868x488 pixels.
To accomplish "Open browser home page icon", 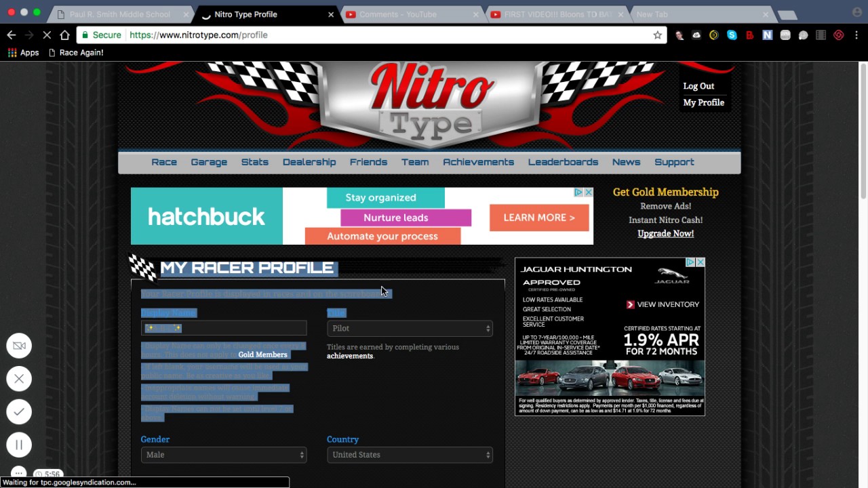I will (x=64, y=35).
